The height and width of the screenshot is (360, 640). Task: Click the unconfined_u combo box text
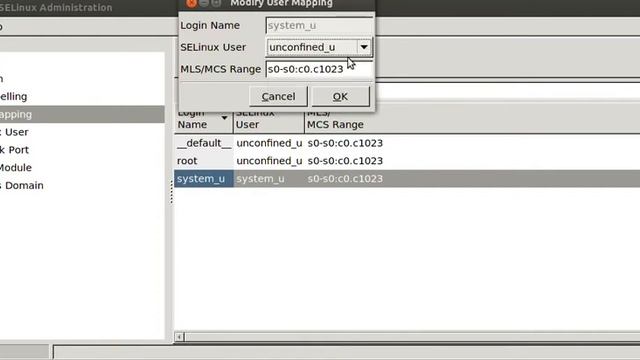click(302, 47)
